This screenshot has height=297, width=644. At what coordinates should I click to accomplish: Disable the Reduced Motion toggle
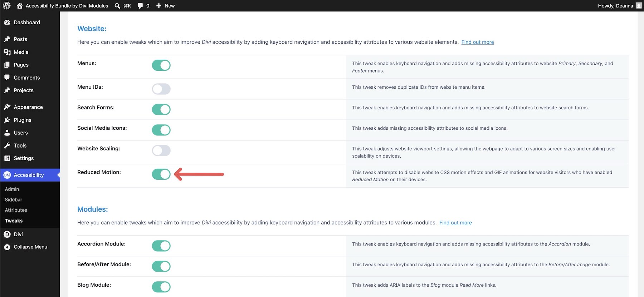(161, 174)
